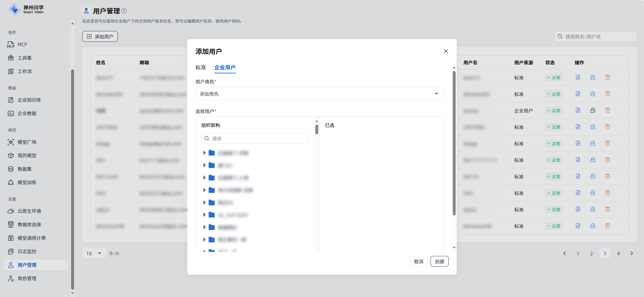Screen dimensions: 644x297
Task: Open 云原生环境 cloud icon
Action: click(11, 211)
